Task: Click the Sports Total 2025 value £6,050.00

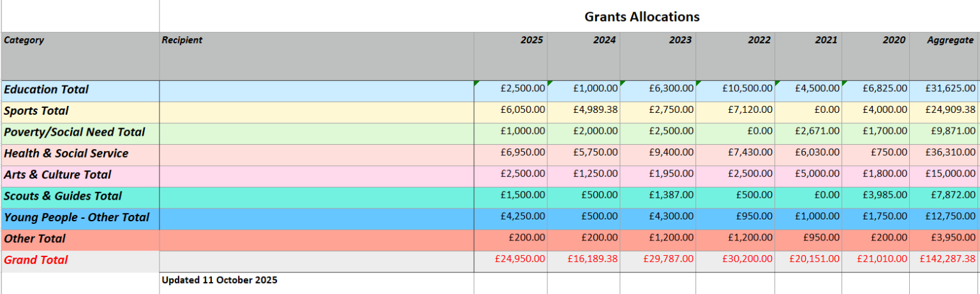Action: point(523,110)
